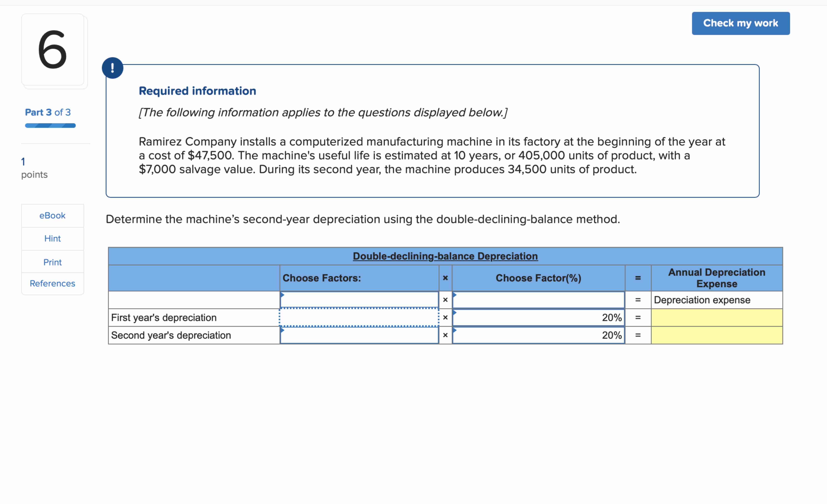
Task: Click the blue exclamation alert icon
Action: pos(112,68)
